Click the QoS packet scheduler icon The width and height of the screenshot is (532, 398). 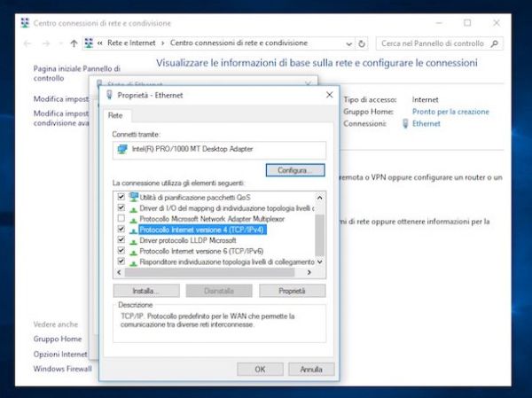132,196
